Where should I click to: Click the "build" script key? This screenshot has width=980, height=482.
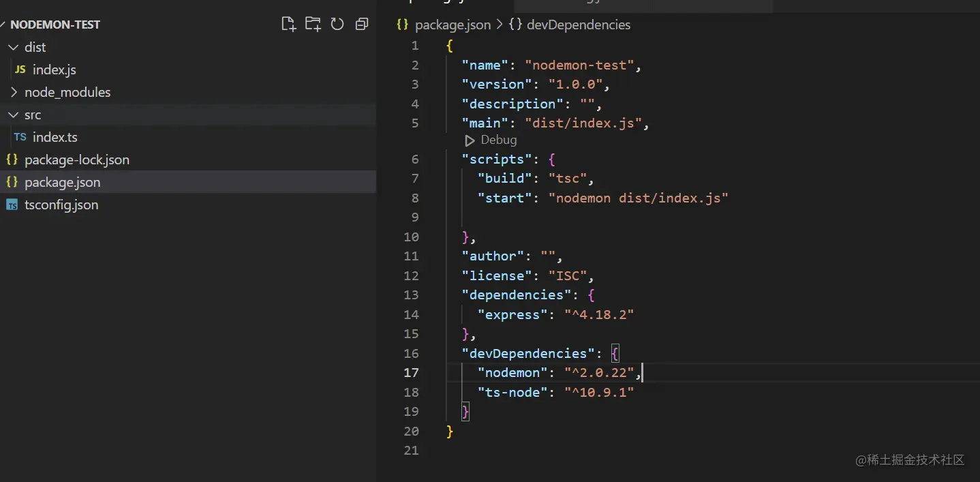tap(505, 178)
